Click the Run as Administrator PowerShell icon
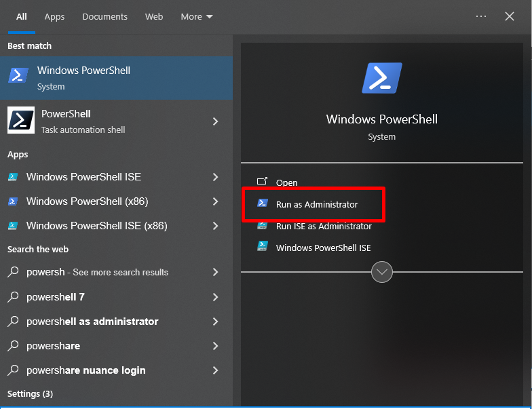 pos(263,203)
